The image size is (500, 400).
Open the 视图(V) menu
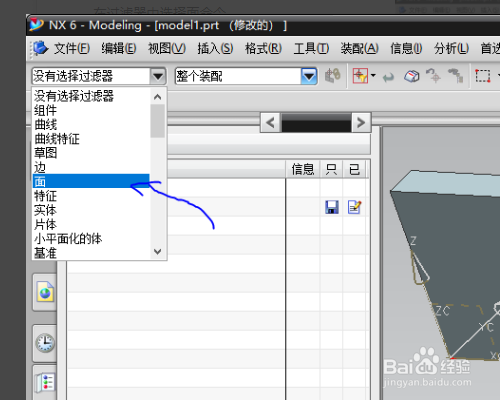[x=167, y=49]
